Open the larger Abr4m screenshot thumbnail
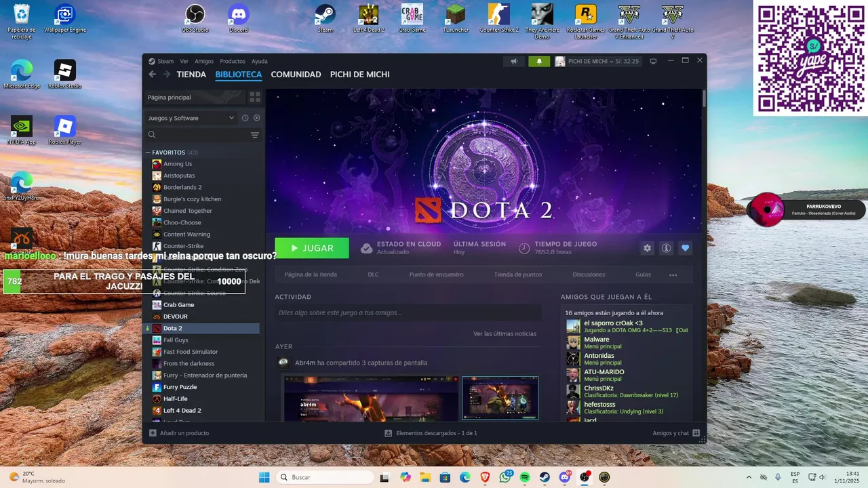868x488 pixels. pyautogui.click(x=370, y=399)
